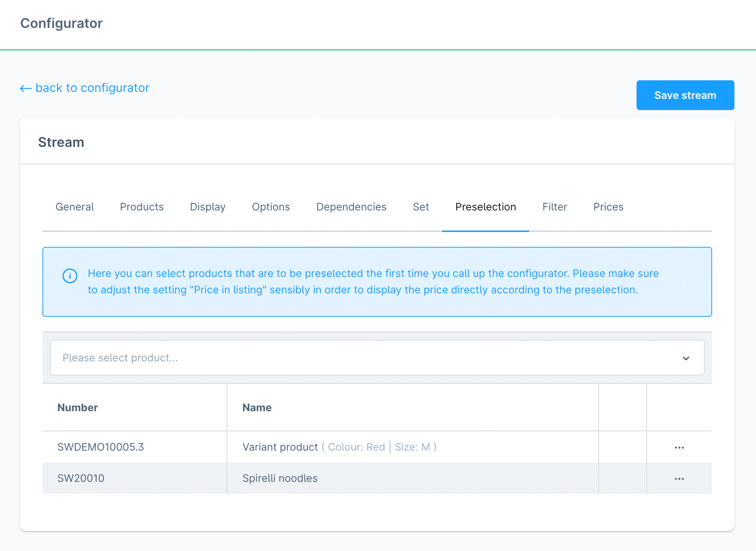Click the 'Please select product...' field
Viewport: 756px width, 551px height.
point(377,358)
